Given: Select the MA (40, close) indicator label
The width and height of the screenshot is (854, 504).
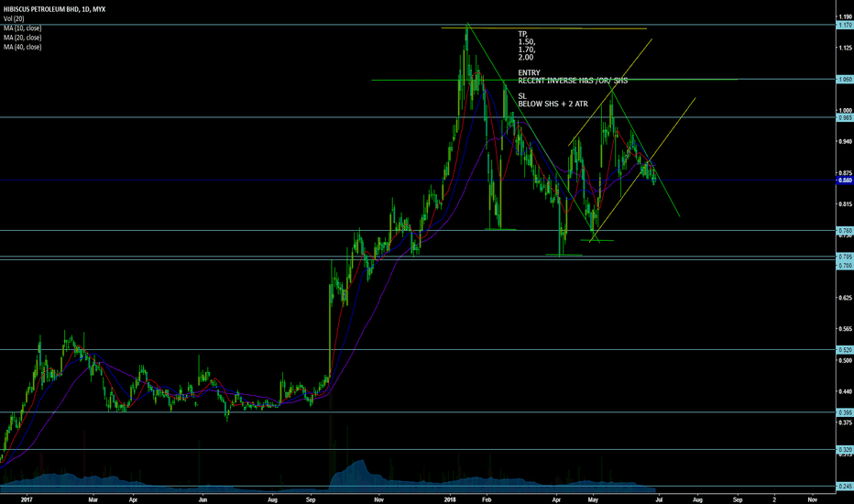Looking at the screenshot, I should 22,47.
